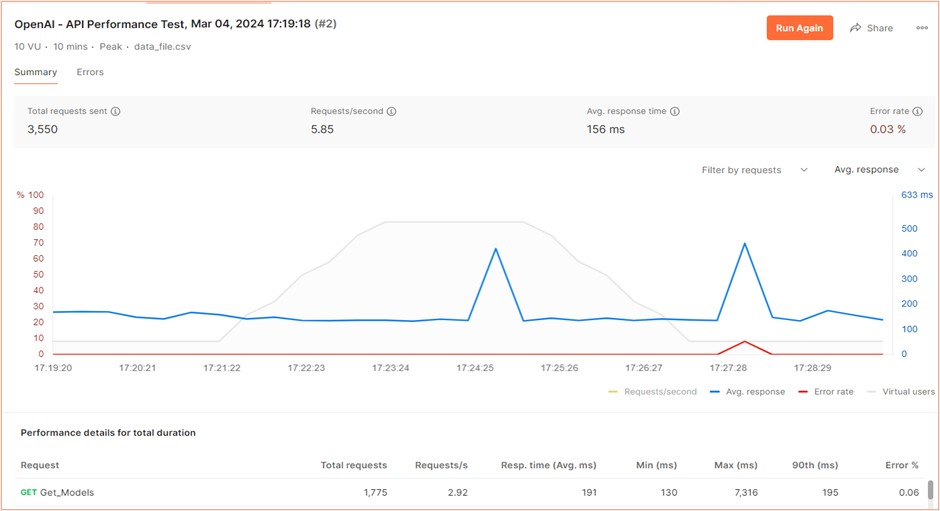Image resolution: width=940 pixels, height=511 pixels.
Task: Open the three-dot more options menu
Action: click(x=922, y=28)
